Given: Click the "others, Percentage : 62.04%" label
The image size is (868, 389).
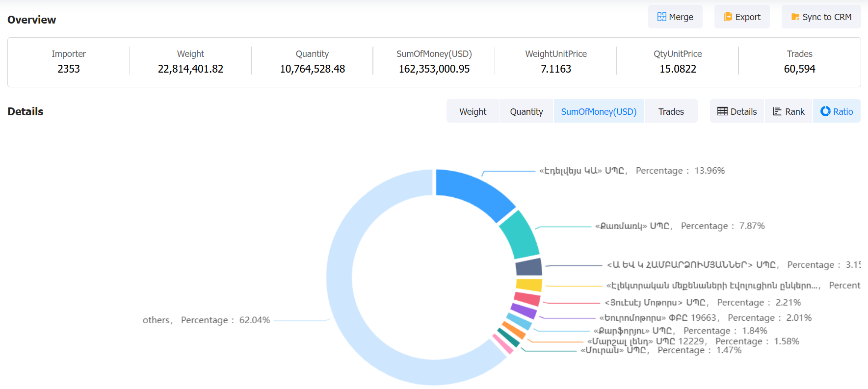Looking at the screenshot, I should click(206, 320).
